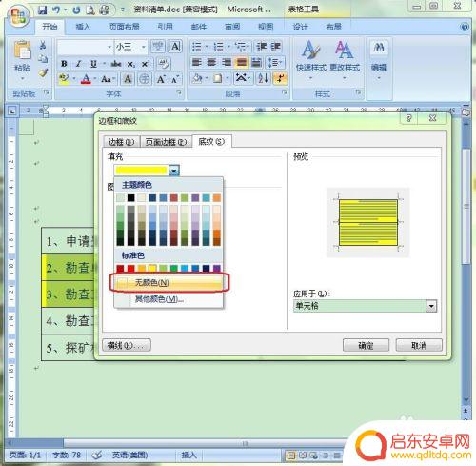
Task: Click the Horizontal Line button
Action: 127,345
